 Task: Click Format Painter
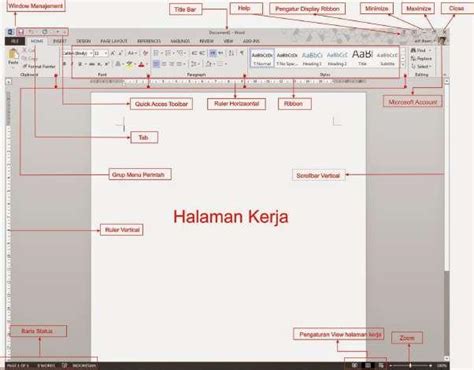[x=39, y=66]
